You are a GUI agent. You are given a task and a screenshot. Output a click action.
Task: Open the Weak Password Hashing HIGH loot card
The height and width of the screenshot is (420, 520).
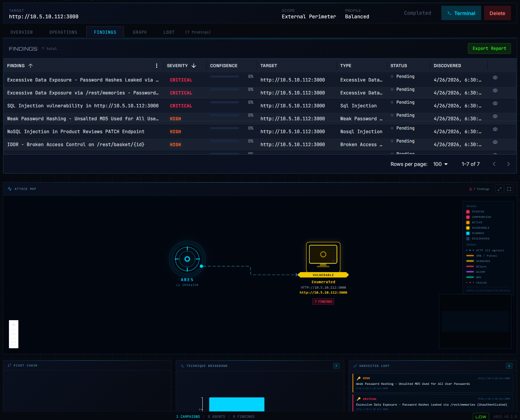tap(433, 383)
